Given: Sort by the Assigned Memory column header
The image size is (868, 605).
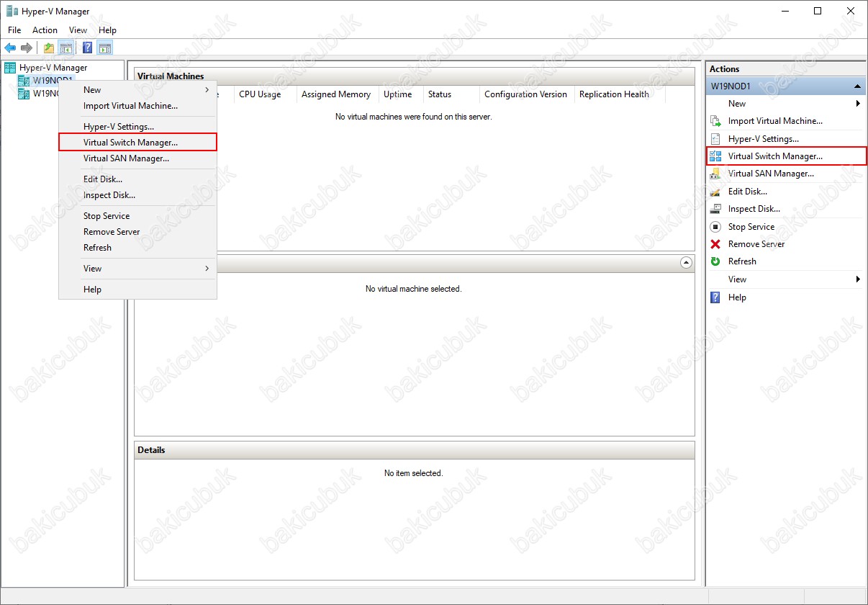Looking at the screenshot, I should click(x=338, y=94).
